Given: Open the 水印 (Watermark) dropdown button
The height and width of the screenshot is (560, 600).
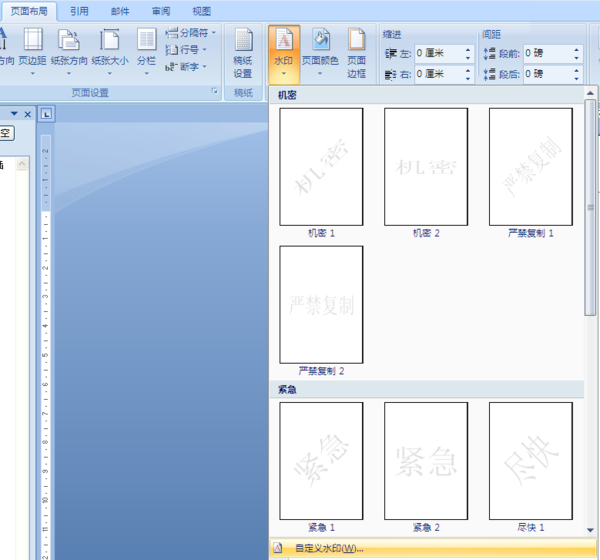Looking at the screenshot, I should 284,53.
